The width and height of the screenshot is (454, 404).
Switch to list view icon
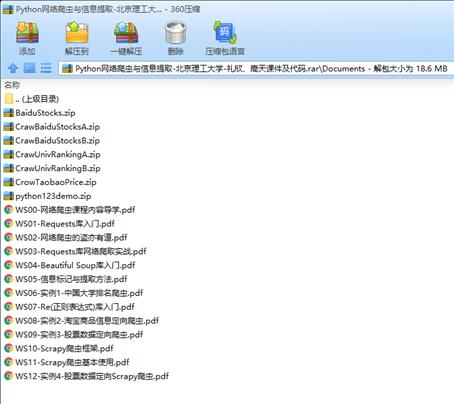click(x=46, y=68)
